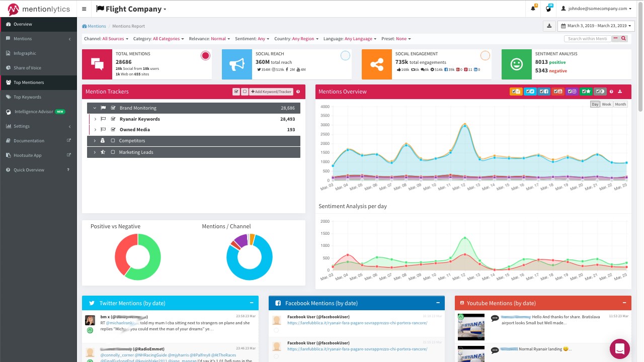Image resolution: width=644 pixels, height=362 pixels.
Task: Toggle web pages channel in Mentions Overview
Action: (516, 92)
